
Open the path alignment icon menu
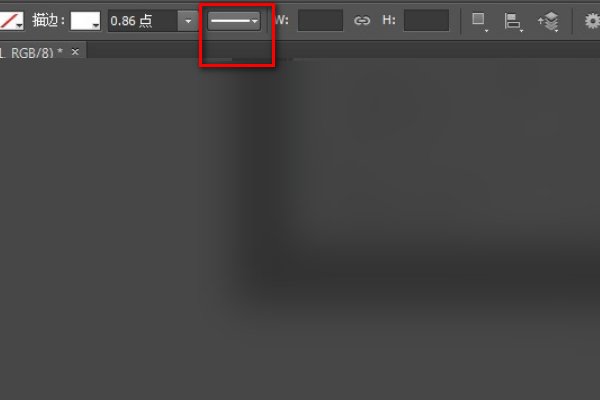point(514,21)
